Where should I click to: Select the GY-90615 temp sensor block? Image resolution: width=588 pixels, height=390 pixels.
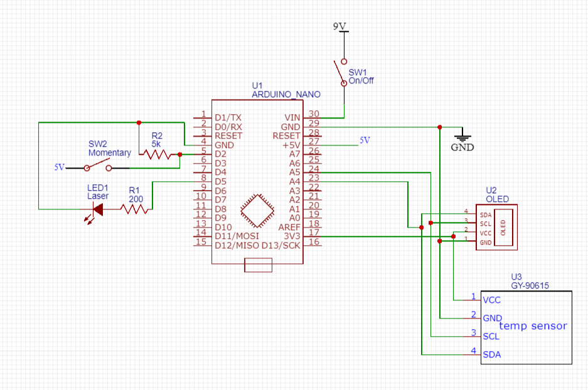pos(526,327)
